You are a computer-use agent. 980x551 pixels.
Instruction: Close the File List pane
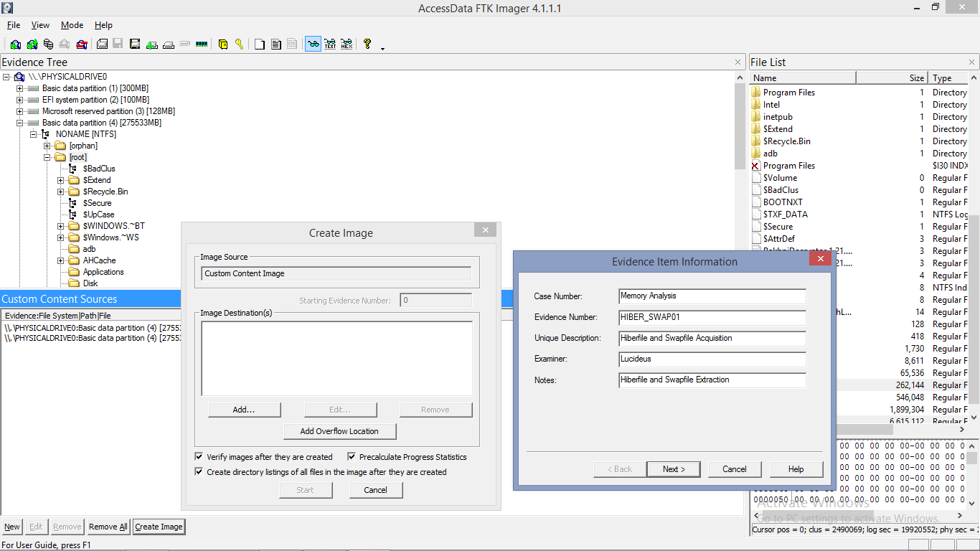[x=973, y=62]
